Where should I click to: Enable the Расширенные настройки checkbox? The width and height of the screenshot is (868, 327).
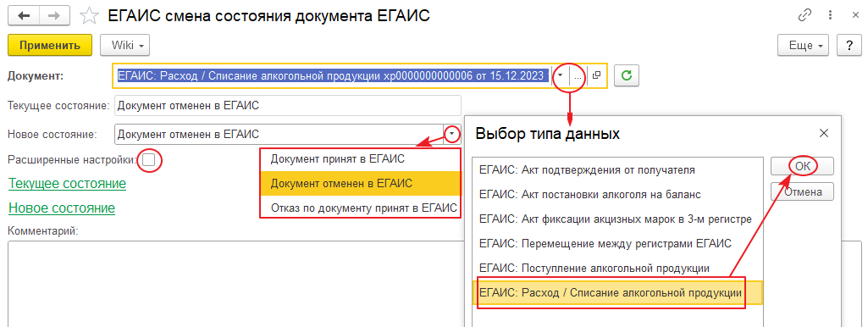pyautogui.click(x=148, y=160)
